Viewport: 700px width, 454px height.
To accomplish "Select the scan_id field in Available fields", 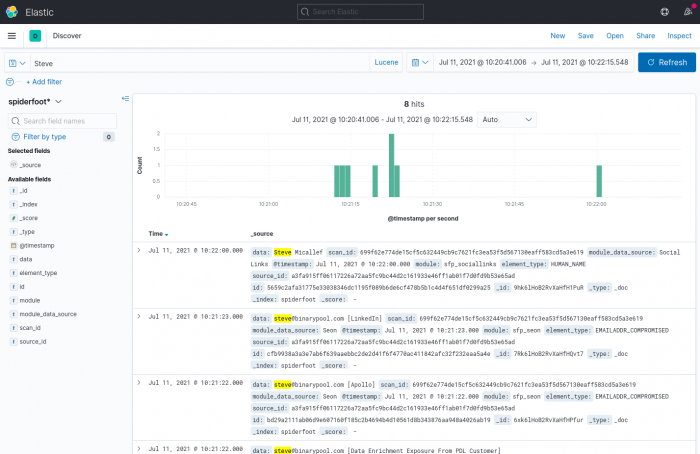I will (x=30, y=328).
